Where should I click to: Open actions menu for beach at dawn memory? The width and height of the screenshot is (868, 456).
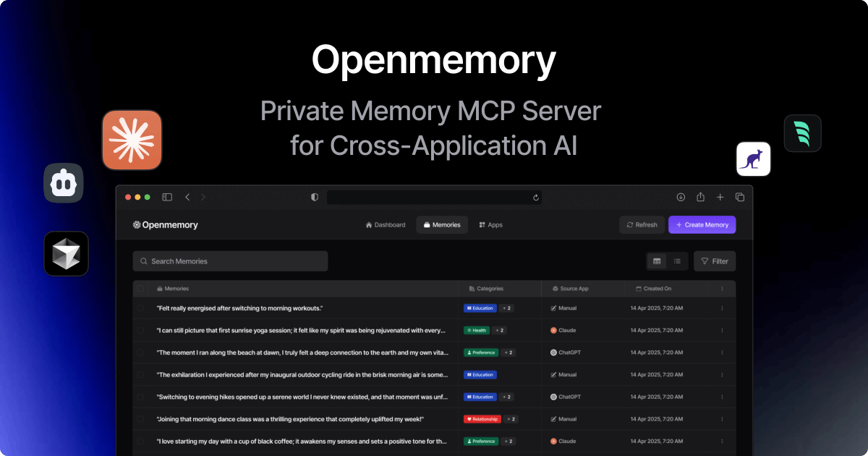coord(721,352)
